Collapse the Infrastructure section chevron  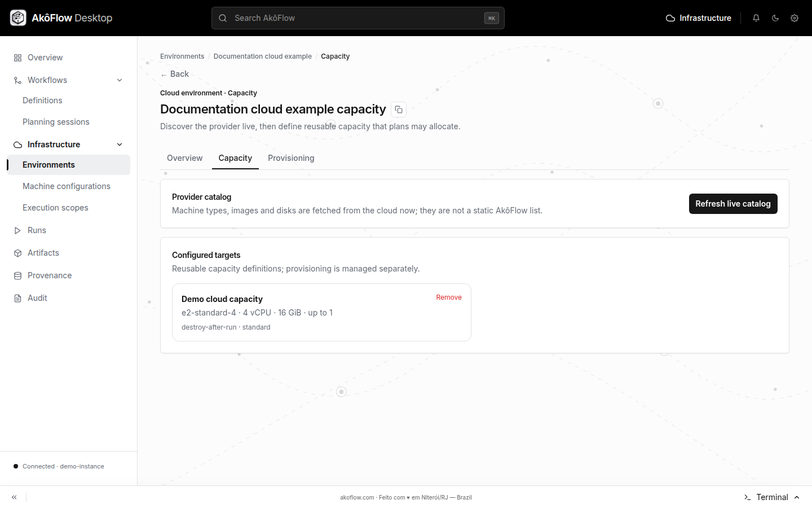(120, 144)
